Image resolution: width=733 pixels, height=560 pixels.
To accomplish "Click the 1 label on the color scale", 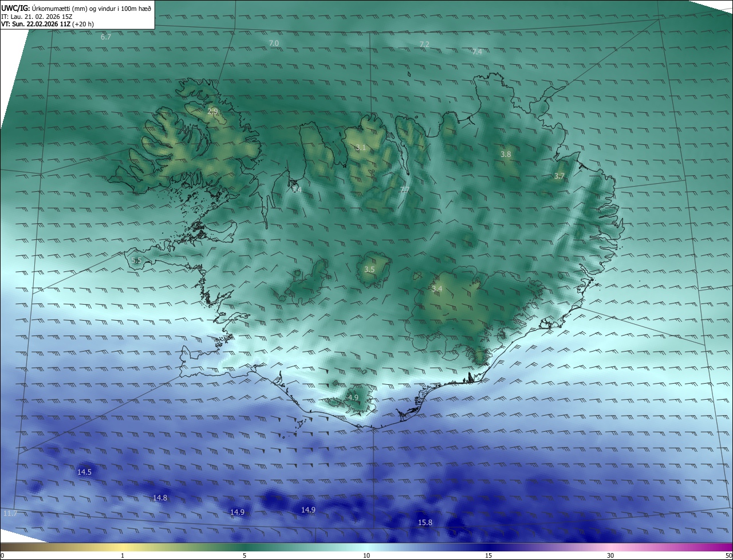I will point(123,555).
